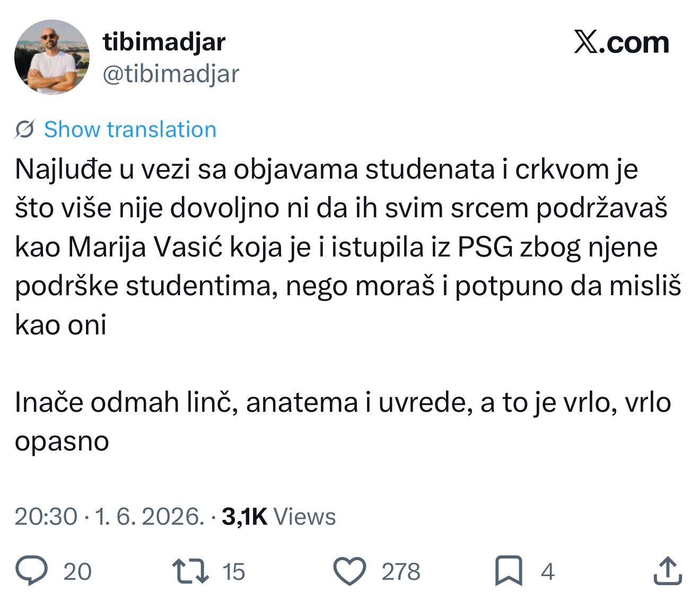Click Show translation link

[x=130, y=129]
